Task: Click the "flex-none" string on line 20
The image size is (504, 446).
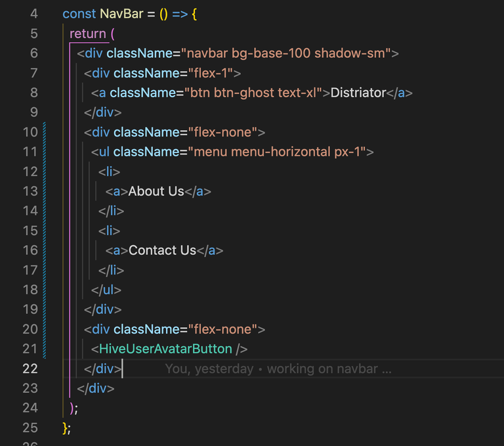Action: tap(222, 329)
